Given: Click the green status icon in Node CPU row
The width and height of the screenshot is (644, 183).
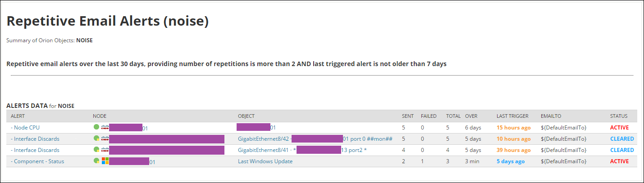Looking at the screenshot, I should (x=96, y=128).
